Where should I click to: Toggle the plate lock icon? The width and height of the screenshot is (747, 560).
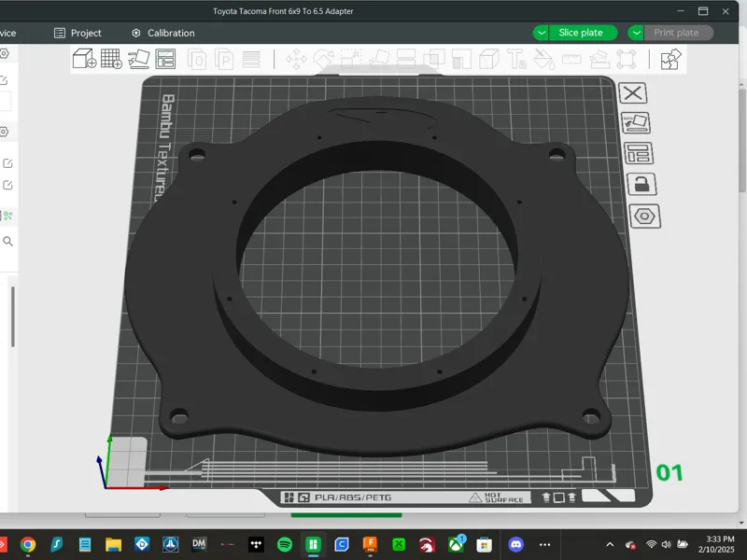[x=641, y=184]
